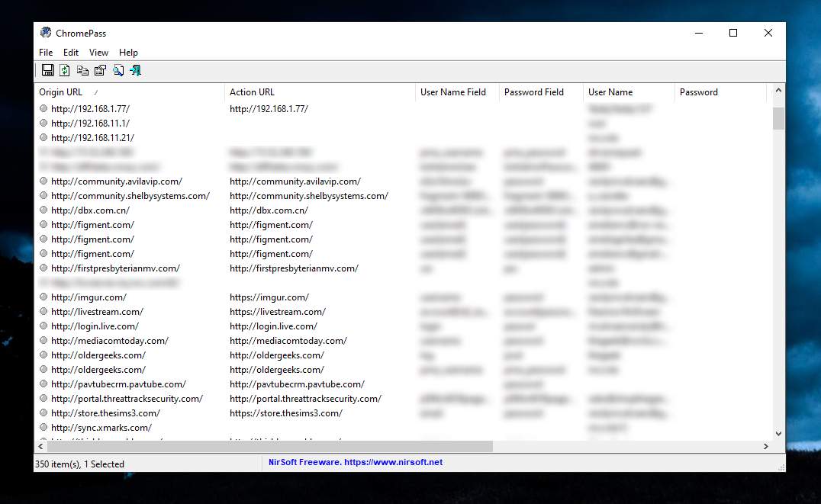Click the Exit toolbar icon
This screenshot has width=821, height=504.
[136, 70]
